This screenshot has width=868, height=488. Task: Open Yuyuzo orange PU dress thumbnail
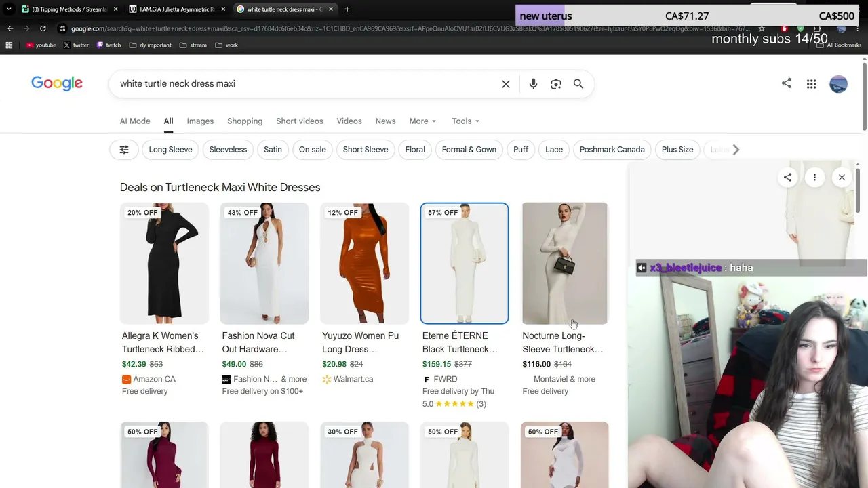(364, 264)
